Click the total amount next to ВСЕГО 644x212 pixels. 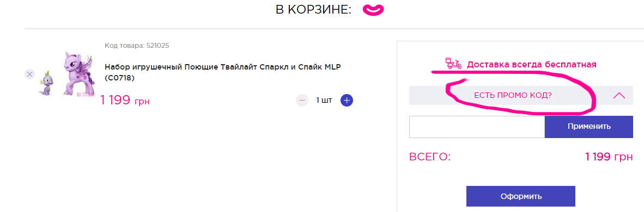609,157
